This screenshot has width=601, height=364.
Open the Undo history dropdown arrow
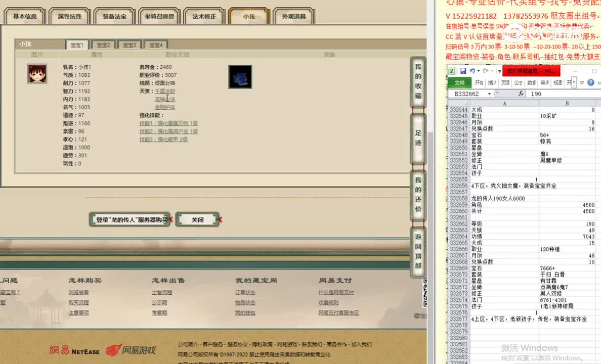click(x=478, y=72)
